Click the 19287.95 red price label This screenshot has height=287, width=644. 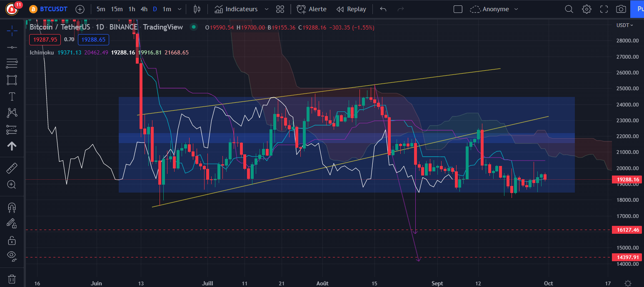45,40
